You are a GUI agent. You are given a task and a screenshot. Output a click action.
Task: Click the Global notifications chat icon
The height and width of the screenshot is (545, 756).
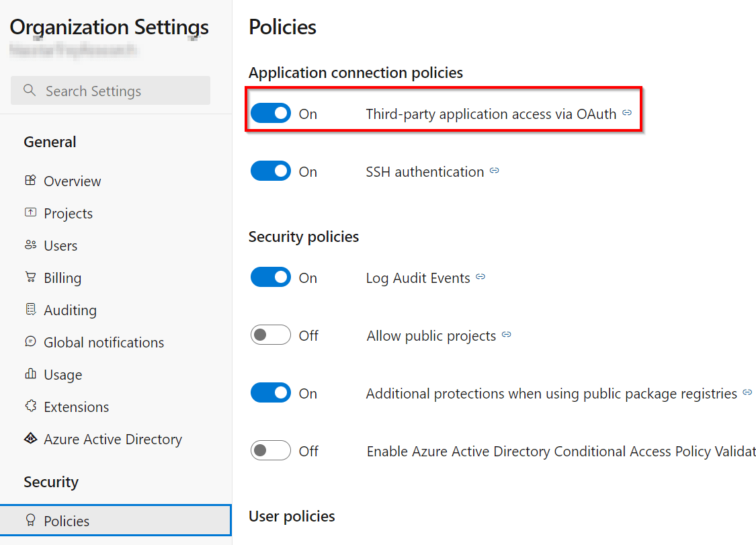click(x=30, y=341)
